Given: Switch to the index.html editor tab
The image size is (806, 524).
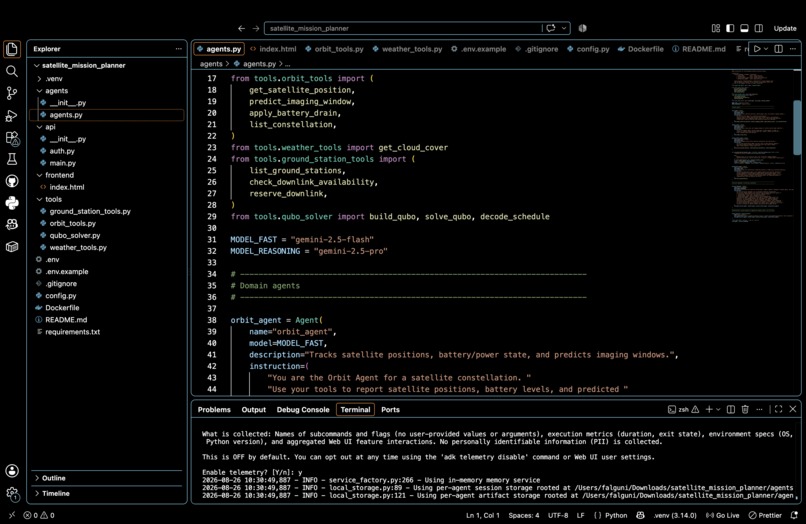Looking at the screenshot, I should coord(273,49).
